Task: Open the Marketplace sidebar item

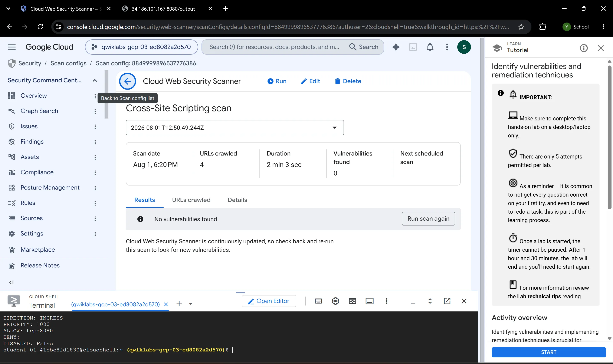Action: pyautogui.click(x=37, y=250)
